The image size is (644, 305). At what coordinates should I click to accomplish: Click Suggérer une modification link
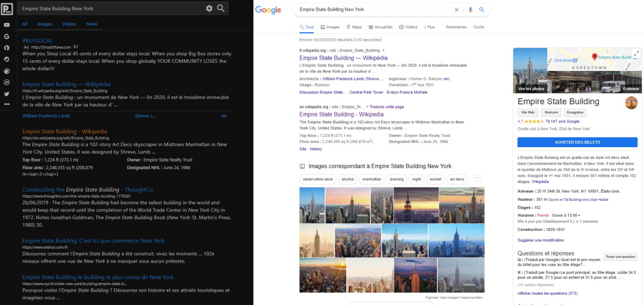tap(540, 240)
